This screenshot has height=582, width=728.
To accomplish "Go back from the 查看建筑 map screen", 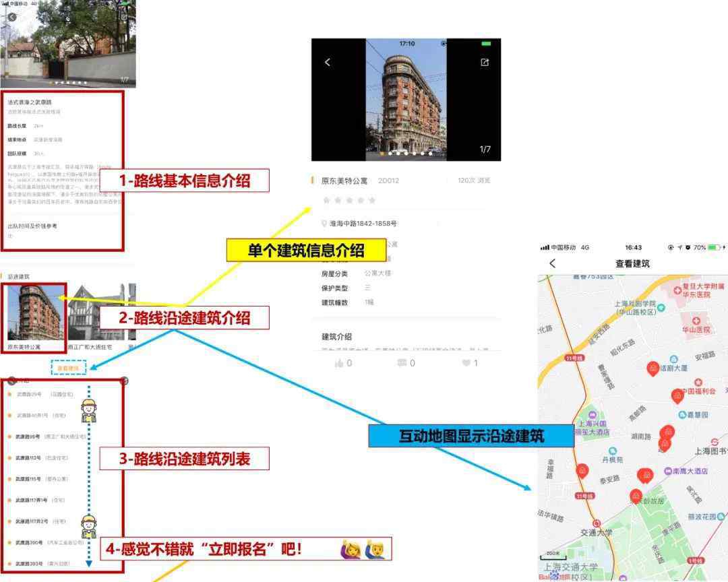I will [553, 263].
